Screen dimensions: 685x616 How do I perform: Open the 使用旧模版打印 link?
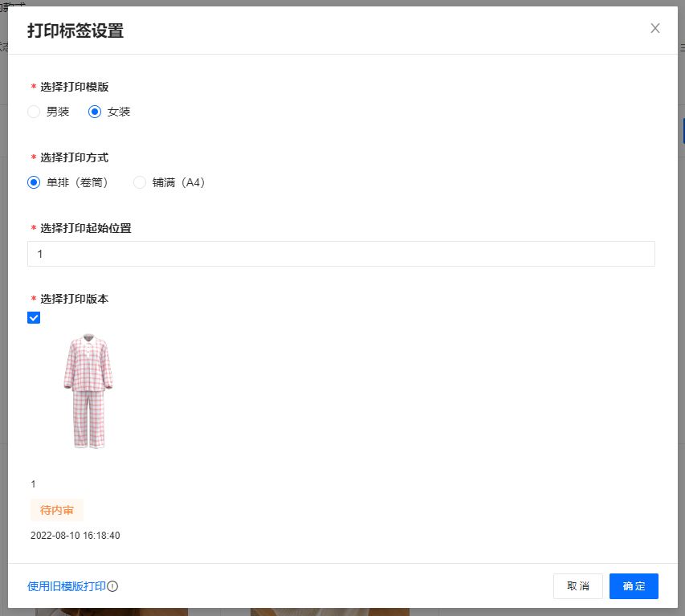pos(66,586)
